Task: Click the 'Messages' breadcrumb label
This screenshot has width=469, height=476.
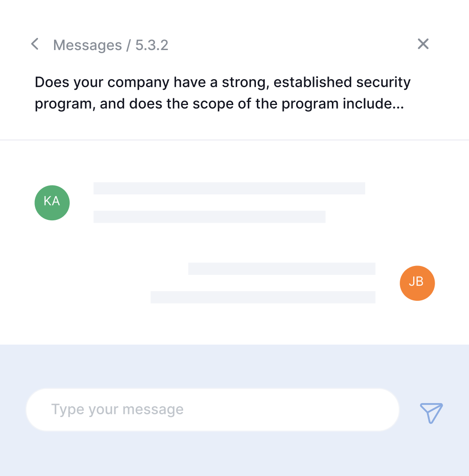Action: [88, 45]
